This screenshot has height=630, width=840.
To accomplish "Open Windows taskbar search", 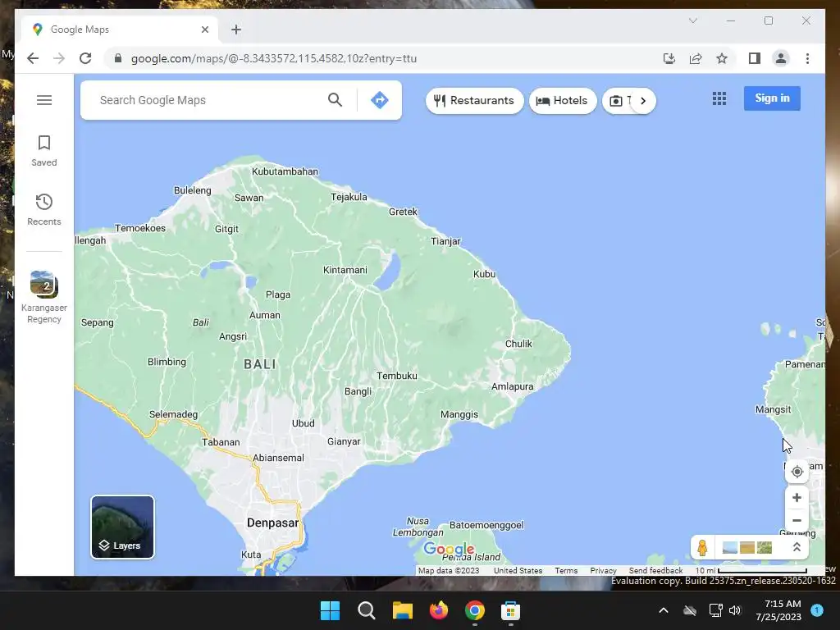I will pyautogui.click(x=367, y=610).
